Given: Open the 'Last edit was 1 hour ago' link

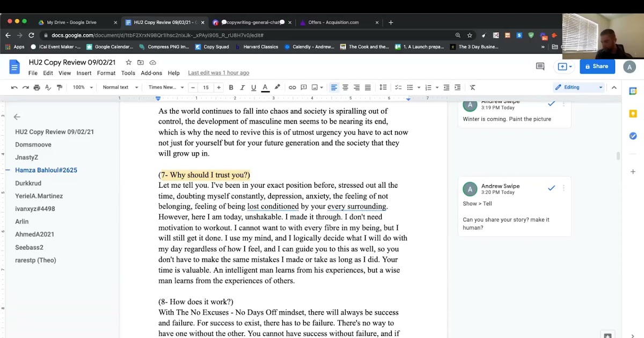Looking at the screenshot, I should point(218,73).
